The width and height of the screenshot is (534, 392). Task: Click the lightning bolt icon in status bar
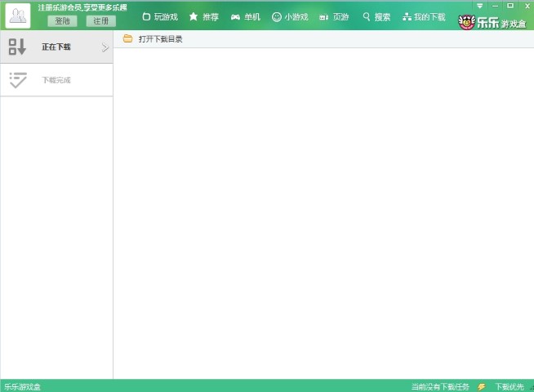[x=481, y=386]
